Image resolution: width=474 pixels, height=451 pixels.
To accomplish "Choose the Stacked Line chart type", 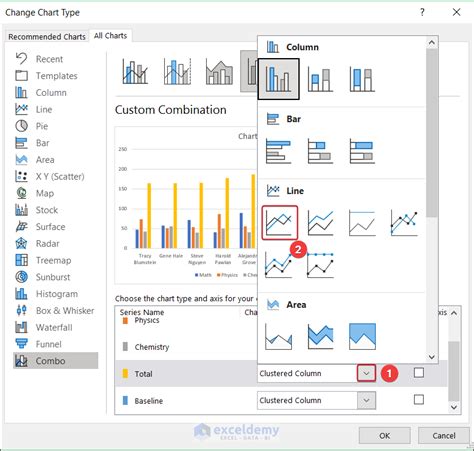I will 320,223.
